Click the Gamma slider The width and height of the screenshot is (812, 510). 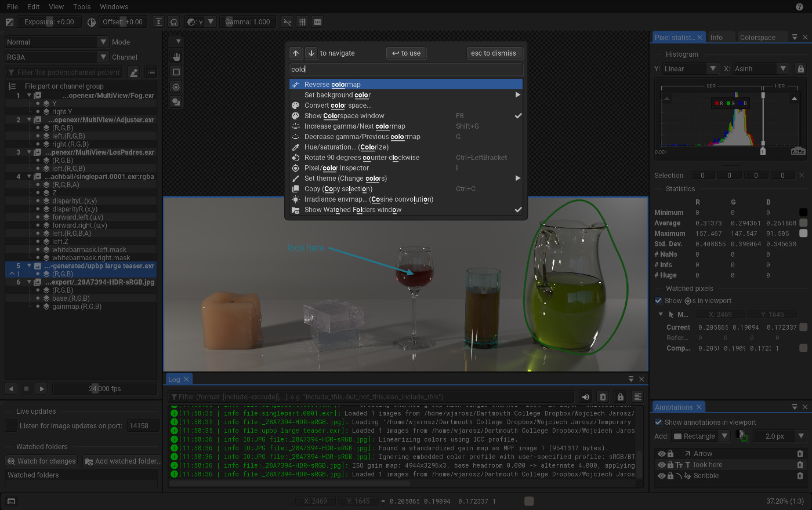pos(248,22)
